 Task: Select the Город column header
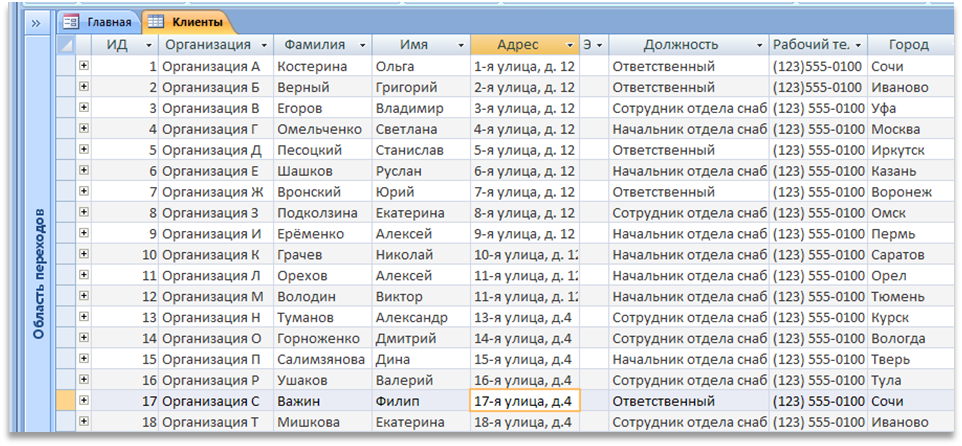[909, 45]
